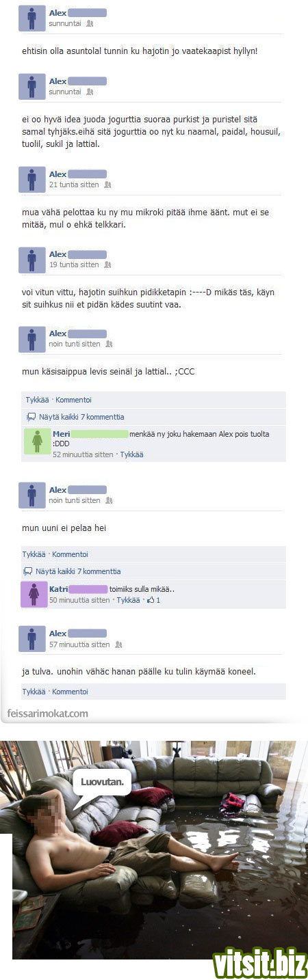Click the comment bubble icon above Katri's comment
Screen dimensions: 308x980
click(27, 571)
